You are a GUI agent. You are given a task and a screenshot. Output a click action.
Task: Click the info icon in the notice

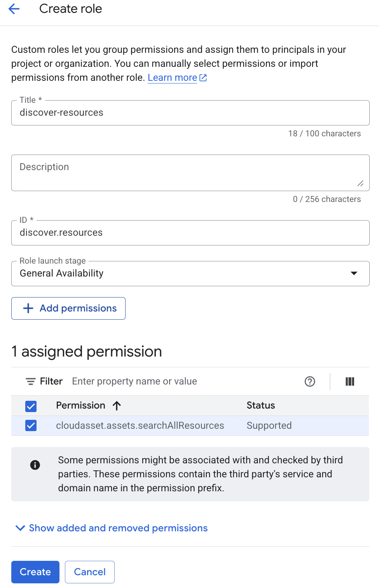tap(35, 465)
